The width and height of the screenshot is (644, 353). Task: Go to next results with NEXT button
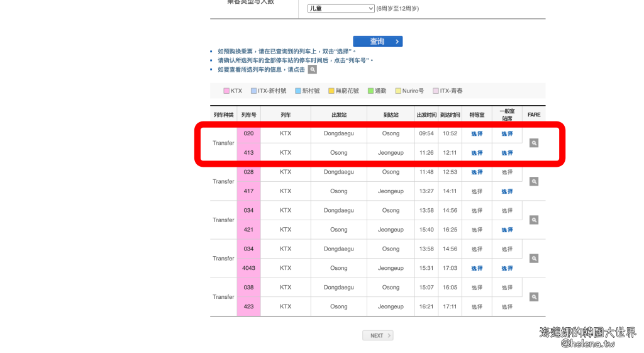pos(377,335)
